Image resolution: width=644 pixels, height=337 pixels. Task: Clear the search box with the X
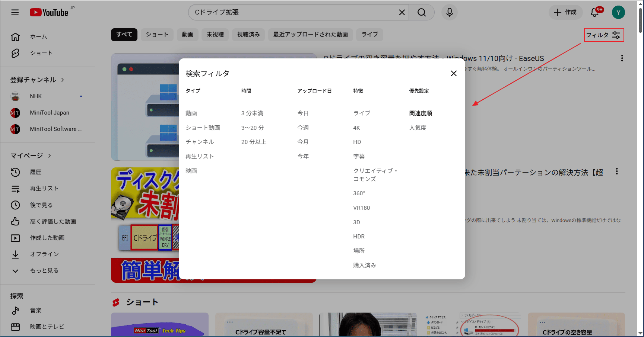402,12
